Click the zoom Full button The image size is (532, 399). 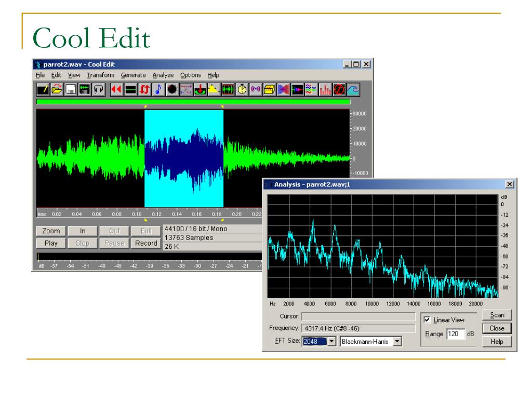pyautogui.click(x=146, y=231)
